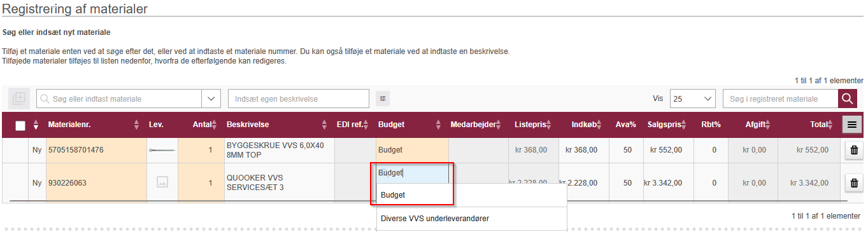
Task: Open the Vis 25 page size dropdown
Action: (x=692, y=99)
